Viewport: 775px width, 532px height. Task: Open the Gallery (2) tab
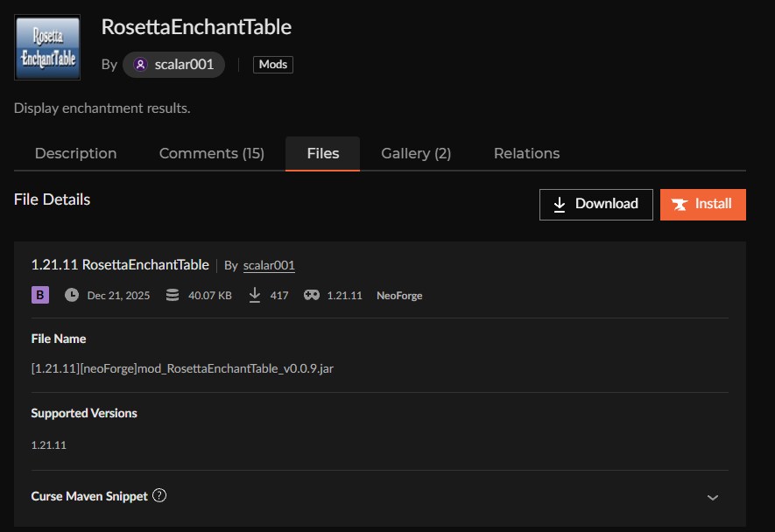(416, 153)
